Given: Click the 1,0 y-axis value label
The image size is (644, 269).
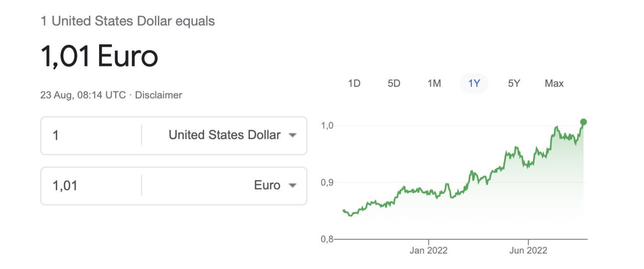Looking at the screenshot, I should coord(328,125).
